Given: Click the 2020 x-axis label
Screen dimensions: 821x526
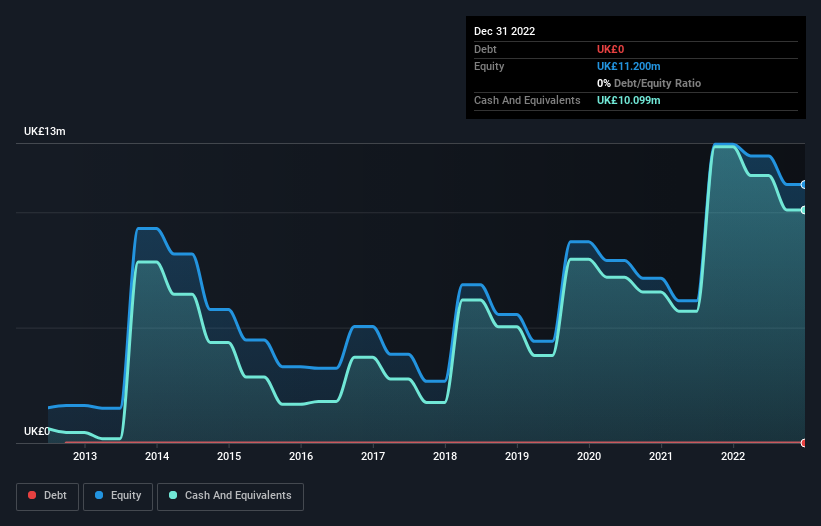Looking at the screenshot, I should coord(589,456).
